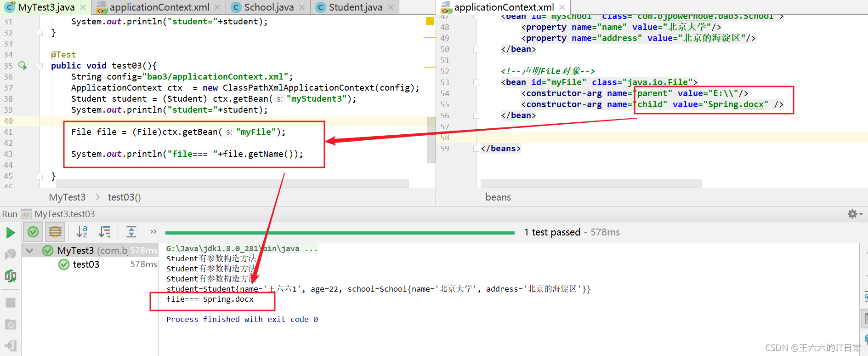The height and width of the screenshot is (356, 868).
Task: Click the green check icon beside MyTest3
Action: click(48, 251)
